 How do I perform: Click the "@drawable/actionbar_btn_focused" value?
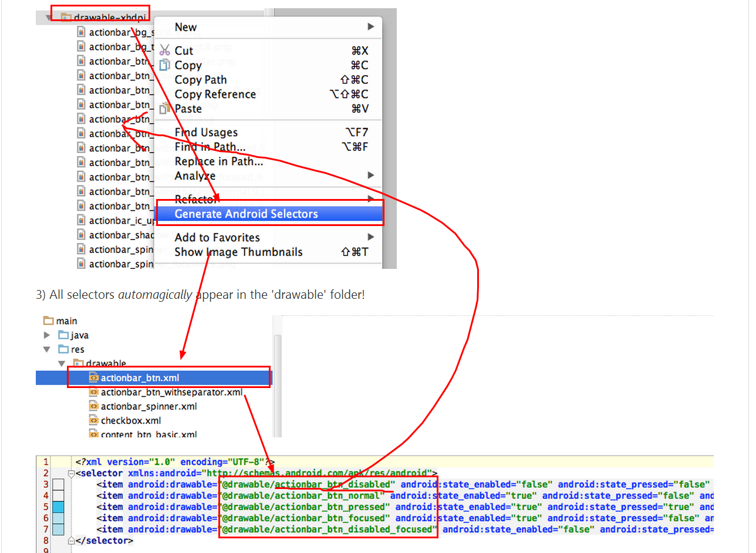tap(305, 518)
